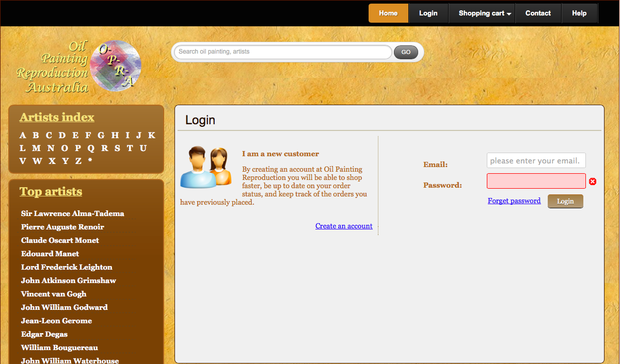The height and width of the screenshot is (364, 620).
Task: Click the new customer people icon
Action: tap(205, 167)
